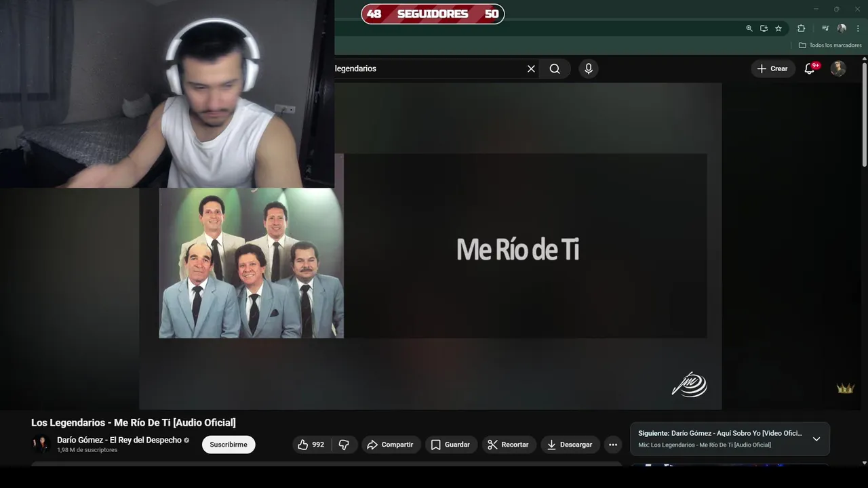Click the verified badge next to the channel name

click(x=186, y=441)
